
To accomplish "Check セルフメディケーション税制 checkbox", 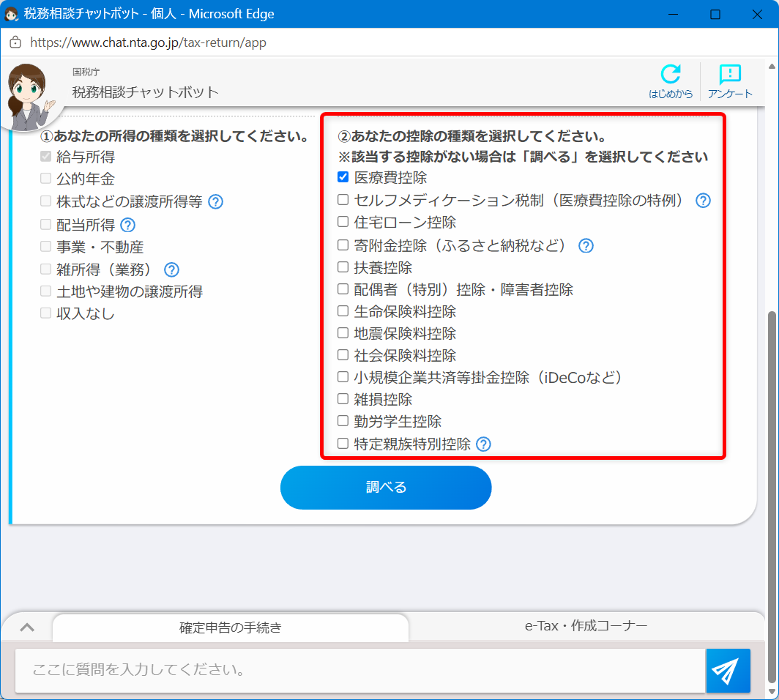I will pyautogui.click(x=343, y=200).
